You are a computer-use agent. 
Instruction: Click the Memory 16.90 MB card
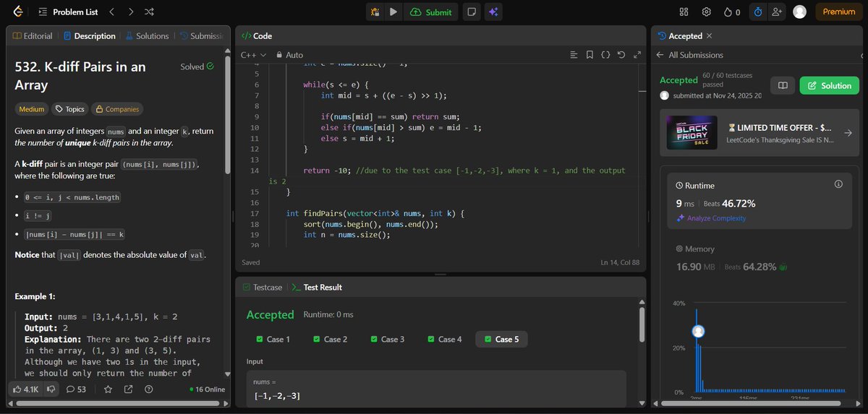759,259
